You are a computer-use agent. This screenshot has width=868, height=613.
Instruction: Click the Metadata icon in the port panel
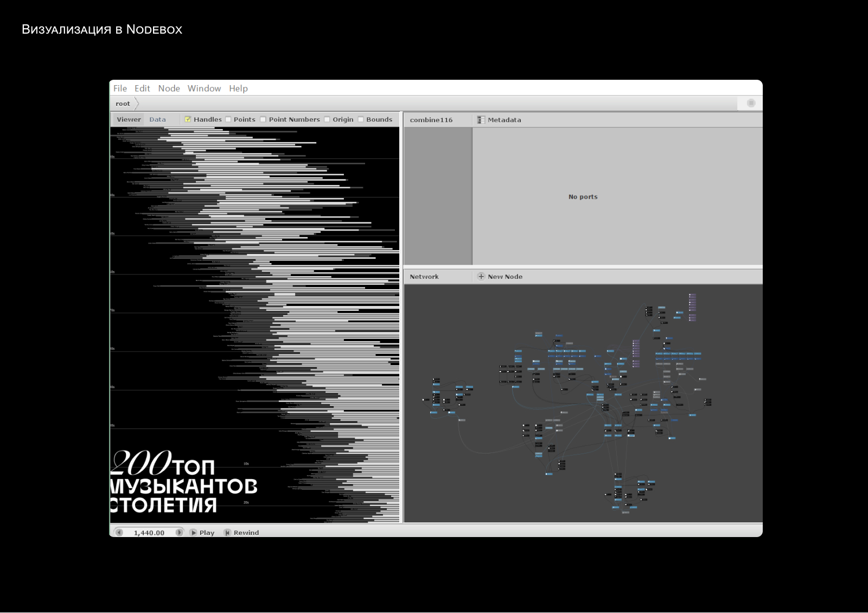click(x=481, y=120)
